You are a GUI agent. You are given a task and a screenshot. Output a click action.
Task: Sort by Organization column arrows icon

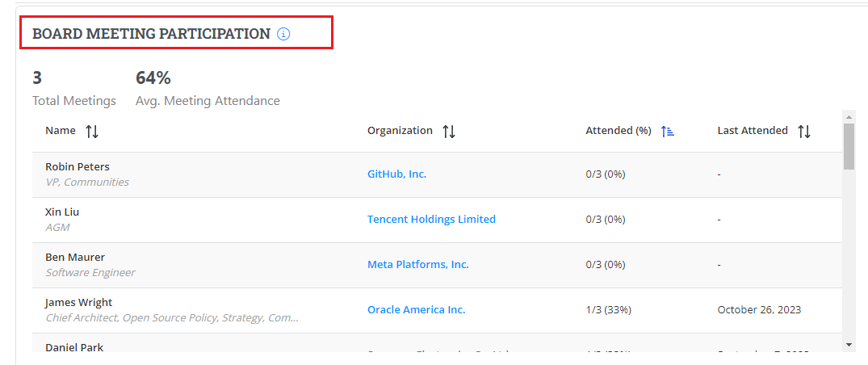(x=449, y=131)
